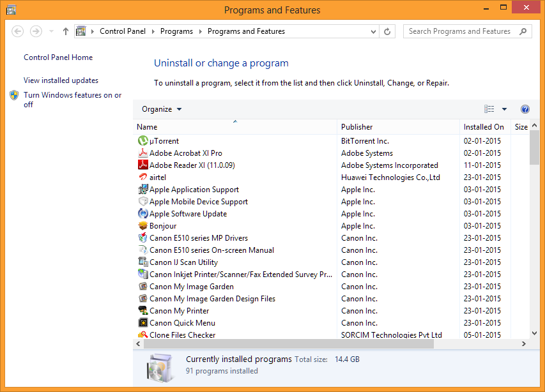This screenshot has width=545, height=392.
Task: Open Turn Windows features on or off
Action: (x=73, y=100)
